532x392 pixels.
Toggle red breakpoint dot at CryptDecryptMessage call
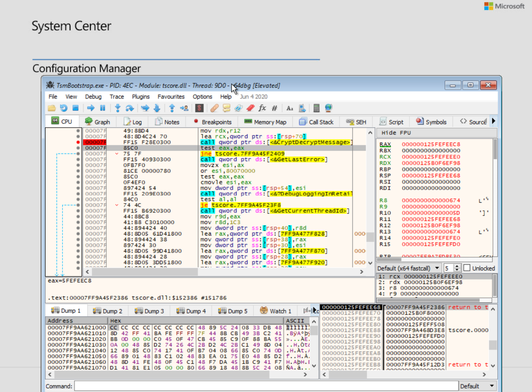(x=78, y=142)
